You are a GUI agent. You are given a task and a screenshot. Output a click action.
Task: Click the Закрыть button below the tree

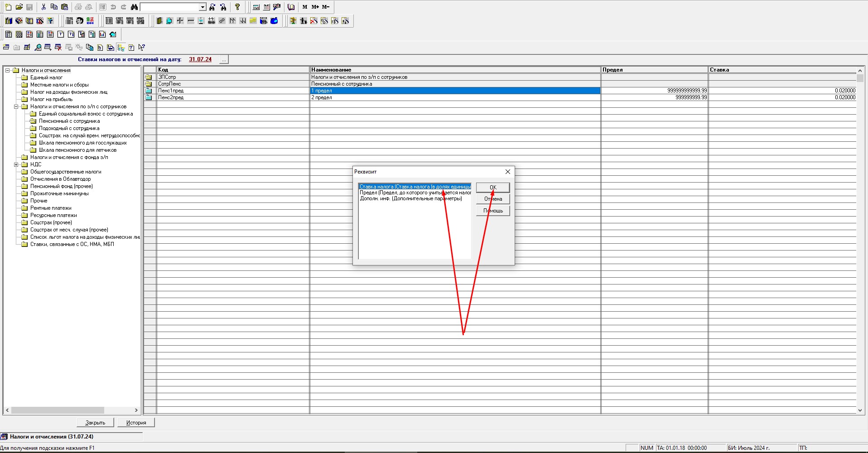click(x=95, y=422)
